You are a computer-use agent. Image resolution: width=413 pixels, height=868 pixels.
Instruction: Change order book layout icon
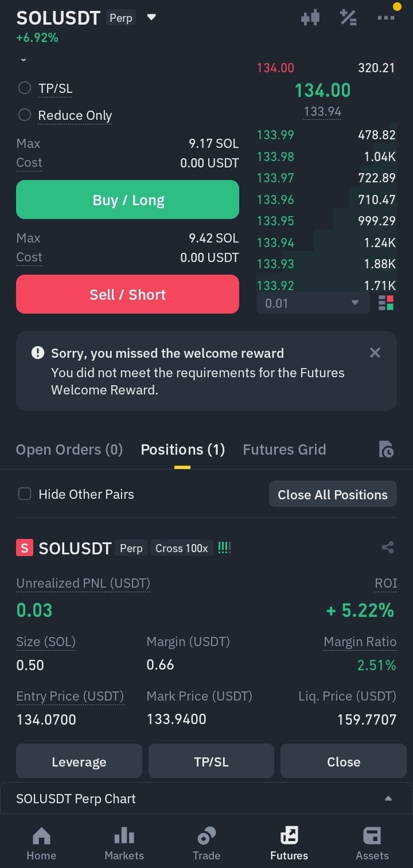click(386, 303)
